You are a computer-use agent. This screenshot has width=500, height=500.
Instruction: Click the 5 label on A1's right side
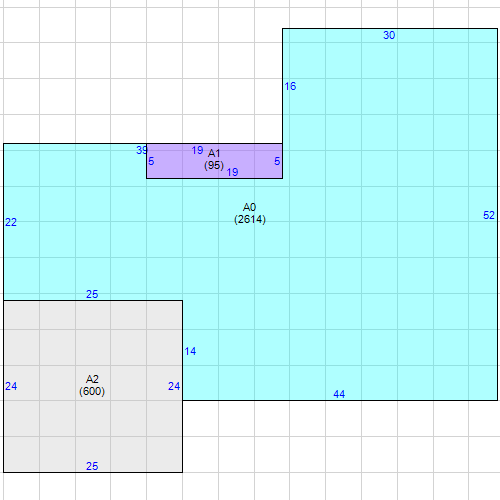point(277,161)
